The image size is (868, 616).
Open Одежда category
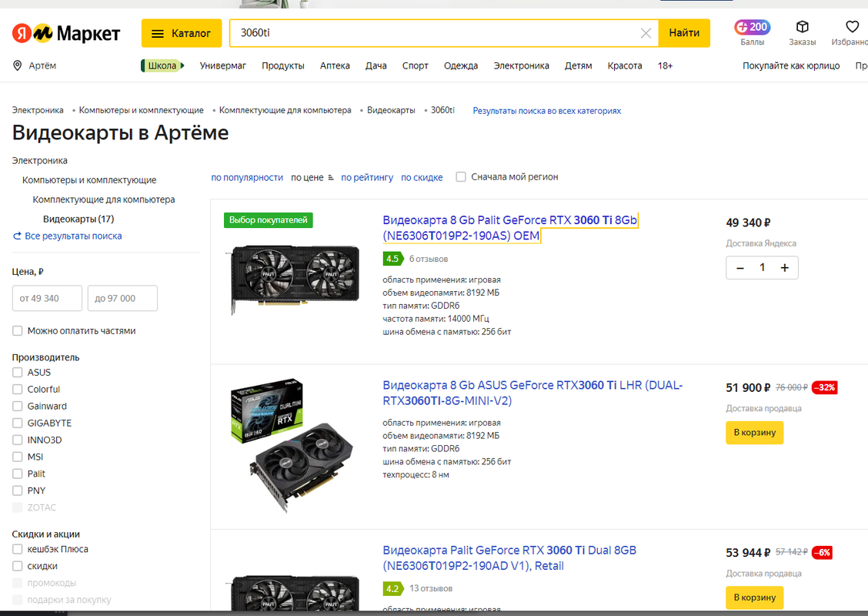461,66
